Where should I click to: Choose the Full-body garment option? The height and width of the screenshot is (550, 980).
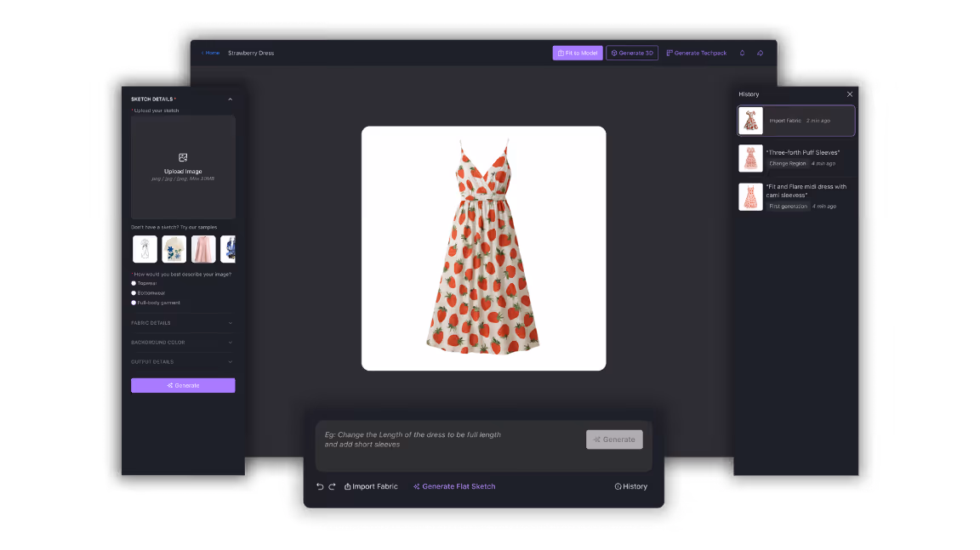134,303
